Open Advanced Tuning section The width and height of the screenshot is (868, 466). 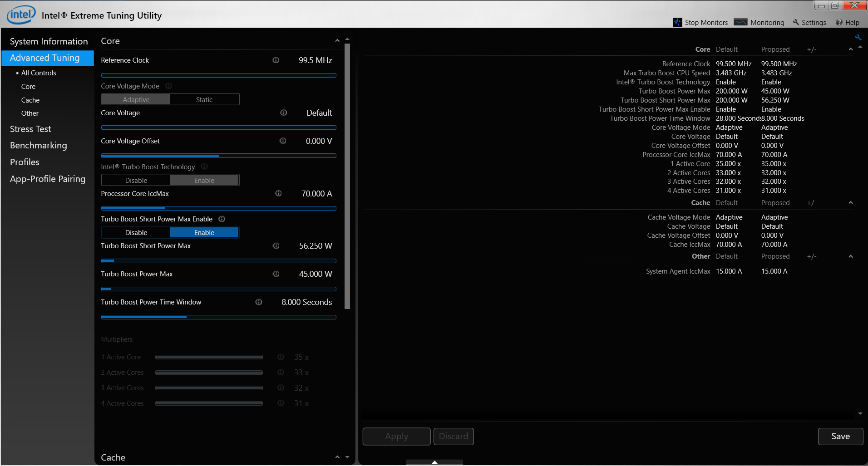pos(48,58)
